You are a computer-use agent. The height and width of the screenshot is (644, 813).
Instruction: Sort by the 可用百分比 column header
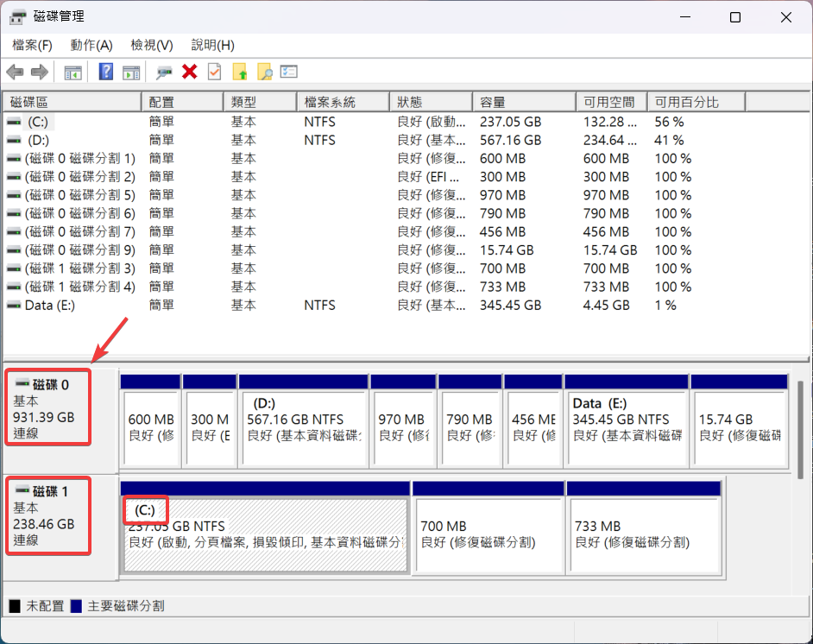click(x=696, y=102)
